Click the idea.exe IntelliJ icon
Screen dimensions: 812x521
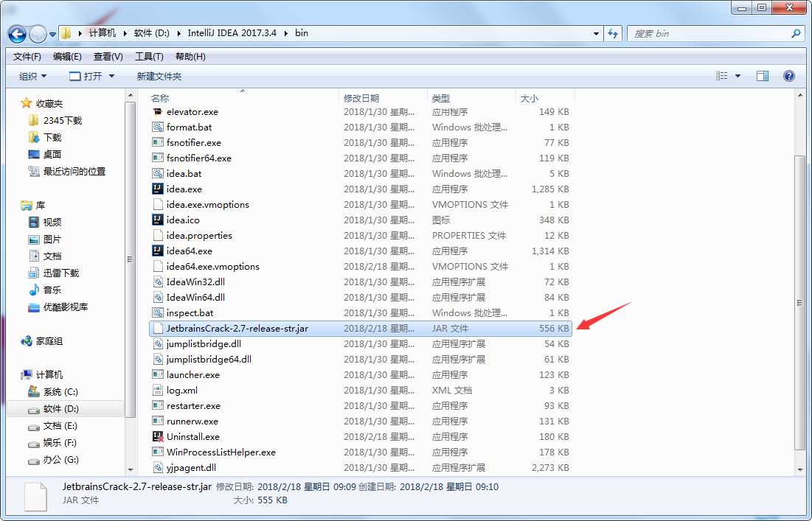click(158, 189)
